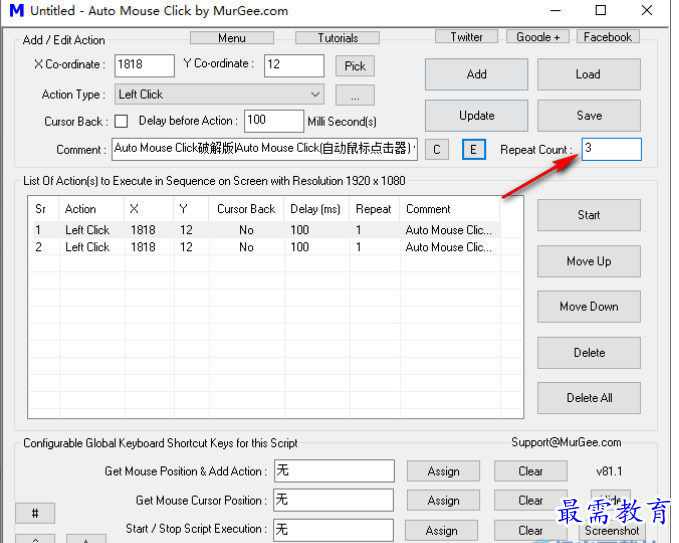Click the Cursor Back column header

pos(246,209)
